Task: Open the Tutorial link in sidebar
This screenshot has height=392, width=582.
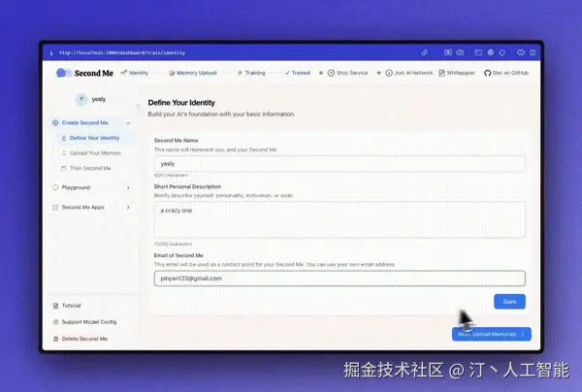Action: 71,306
